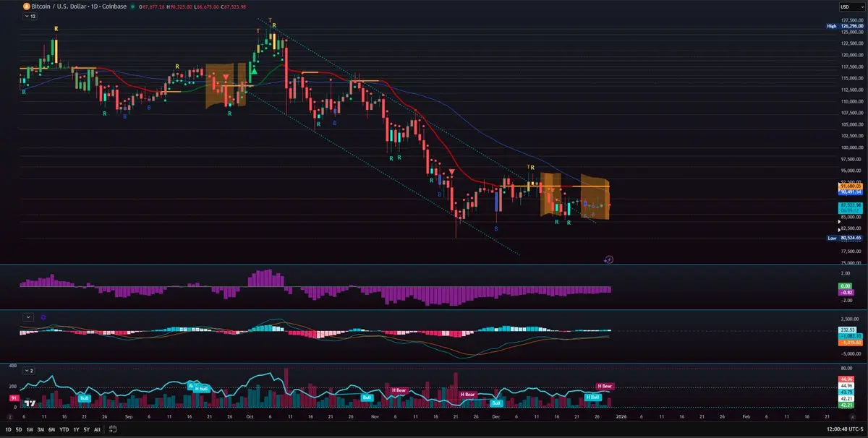
Task: Expand the 12 indicators legend
Action: pyautogui.click(x=29, y=16)
